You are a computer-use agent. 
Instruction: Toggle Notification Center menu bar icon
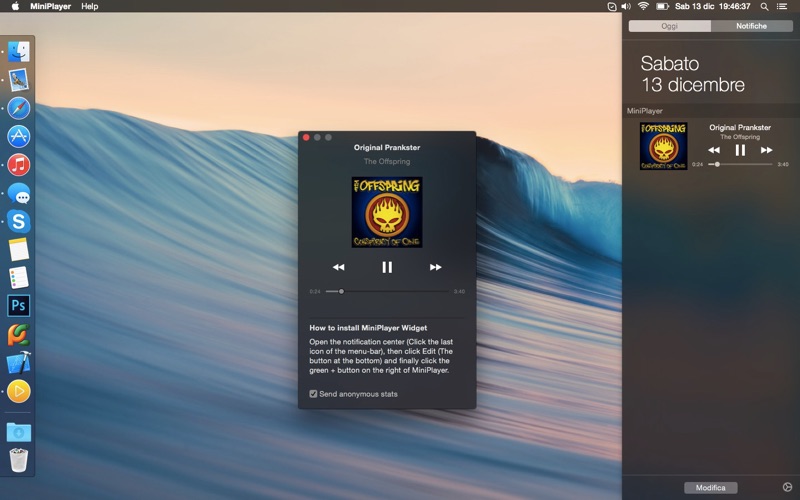(x=782, y=6)
